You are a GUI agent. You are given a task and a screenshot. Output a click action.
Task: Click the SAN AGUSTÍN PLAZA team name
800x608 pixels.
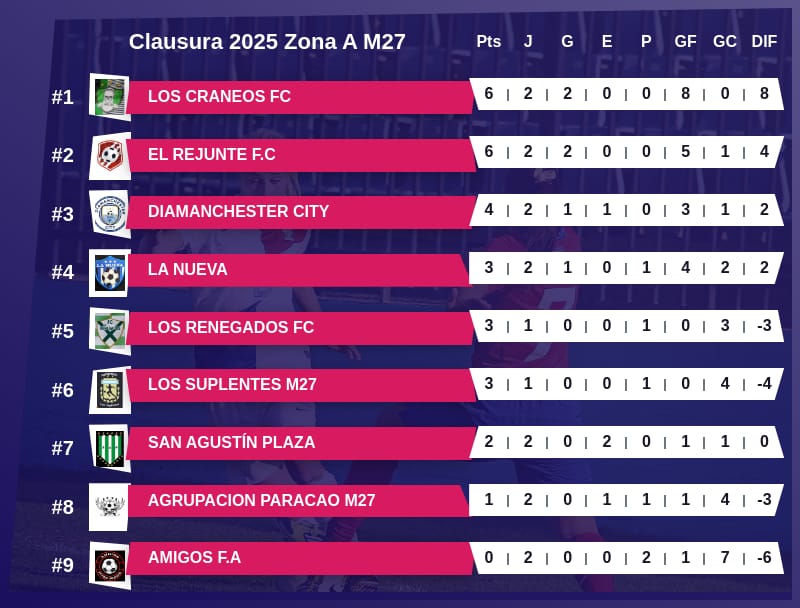coord(231,443)
